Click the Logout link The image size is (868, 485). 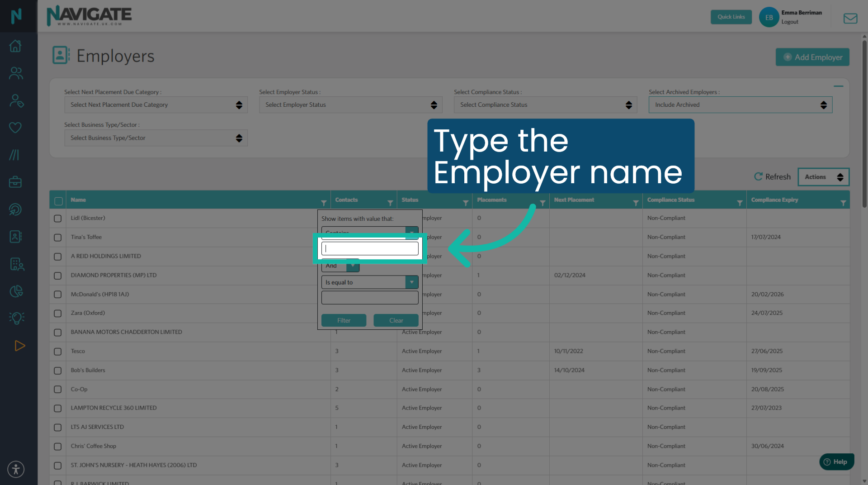tap(790, 22)
